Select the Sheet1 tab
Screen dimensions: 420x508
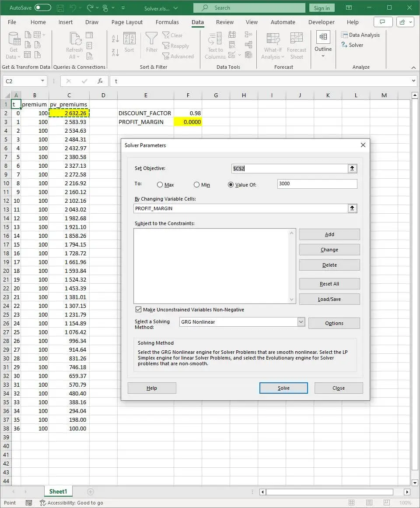tap(58, 491)
